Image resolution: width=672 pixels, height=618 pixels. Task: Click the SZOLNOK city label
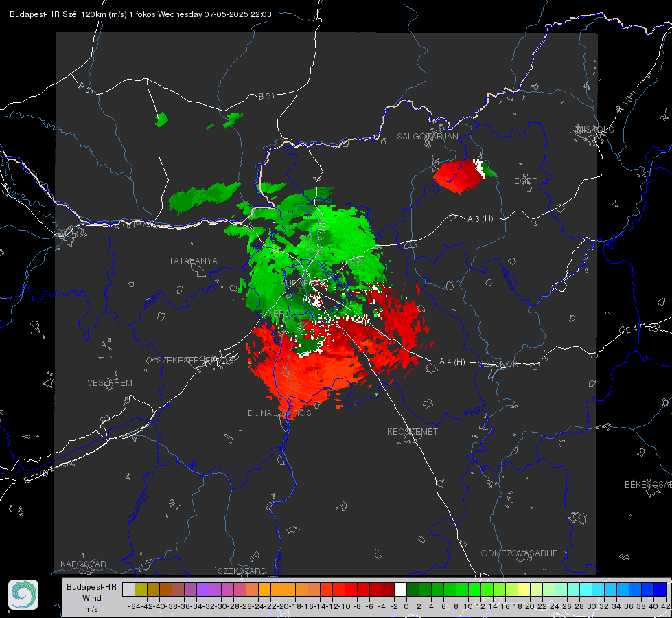[498, 363]
